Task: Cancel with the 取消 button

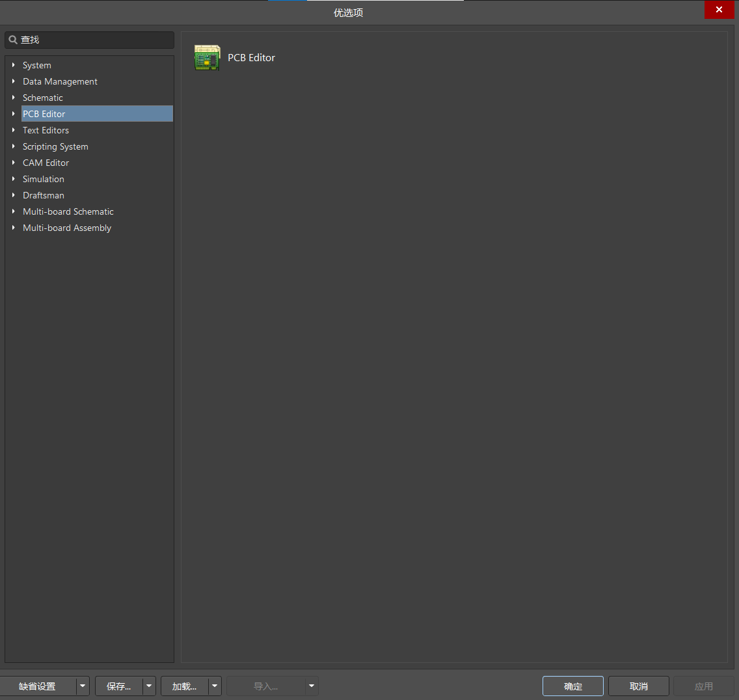Action: pos(639,686)
